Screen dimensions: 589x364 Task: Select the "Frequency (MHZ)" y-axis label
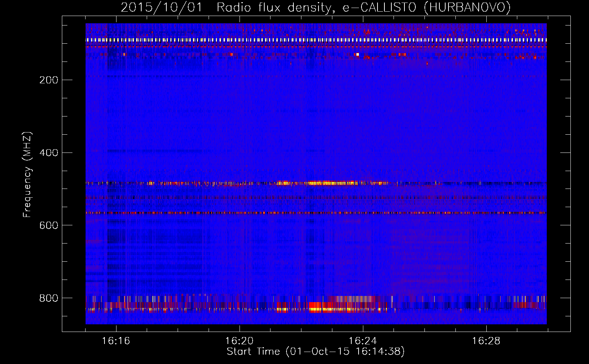click(x=27, y=175)
